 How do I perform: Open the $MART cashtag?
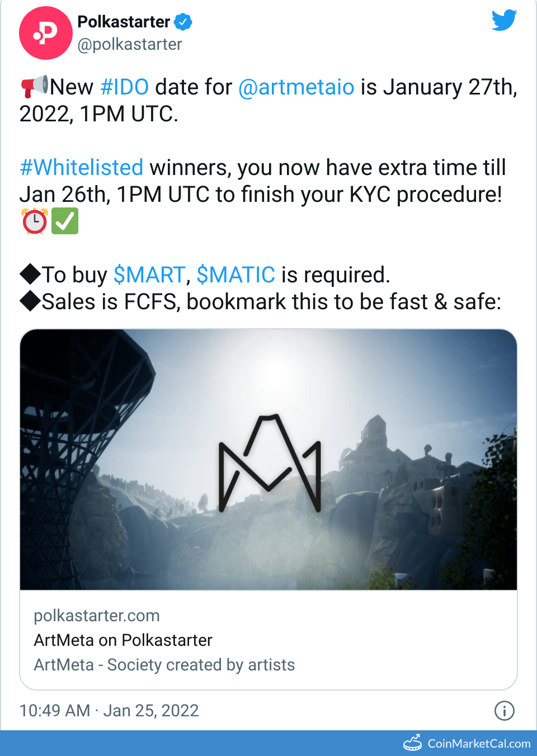tap(149, 275)
